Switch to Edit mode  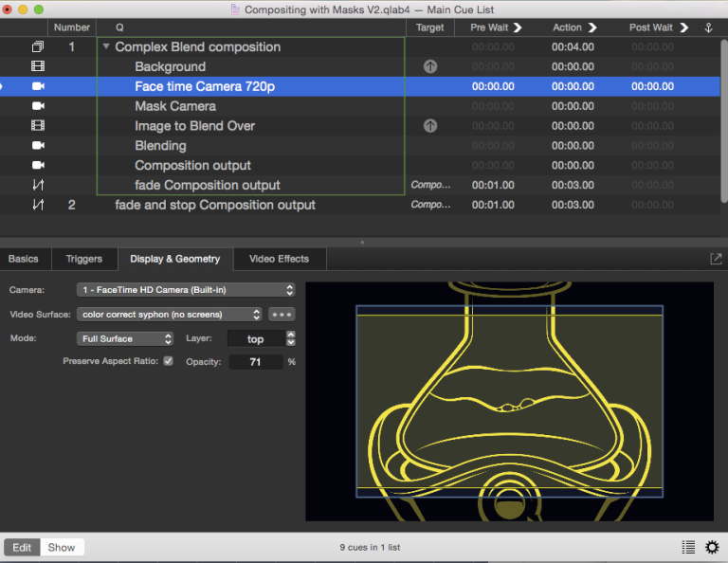[x=22, y=547]
